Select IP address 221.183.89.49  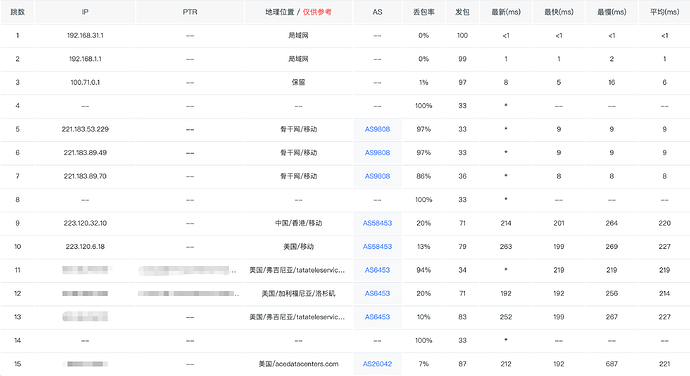click(85, 153)
